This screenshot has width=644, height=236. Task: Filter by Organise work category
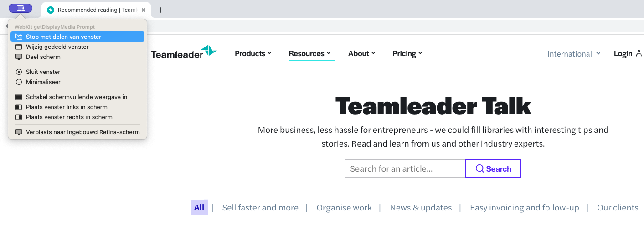[x=344, y=208]
